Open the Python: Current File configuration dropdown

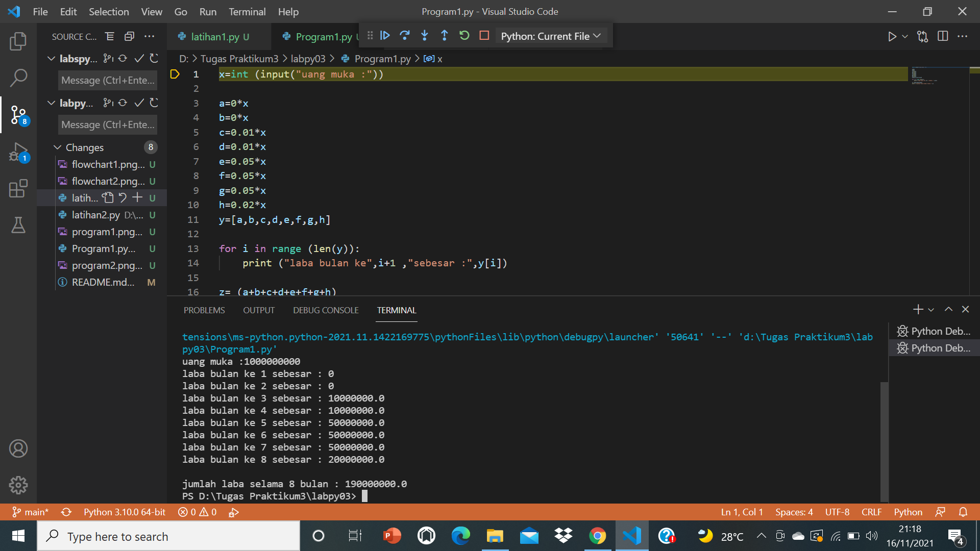551,36
